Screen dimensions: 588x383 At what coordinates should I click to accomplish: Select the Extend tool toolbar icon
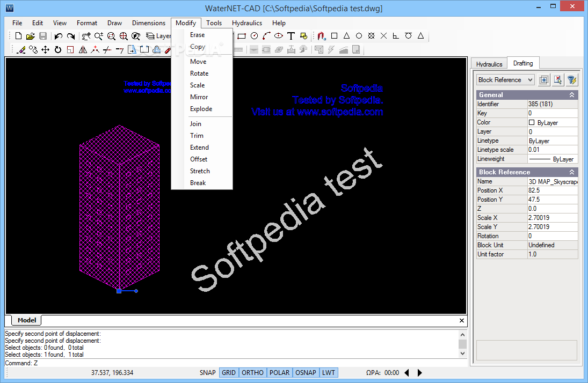(120, 49)
